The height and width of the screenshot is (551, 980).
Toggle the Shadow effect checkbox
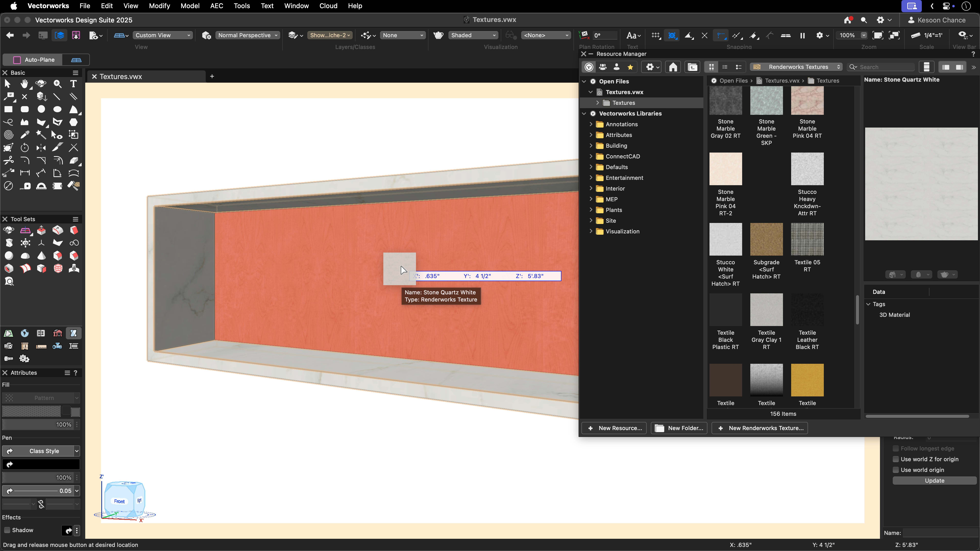7,530
